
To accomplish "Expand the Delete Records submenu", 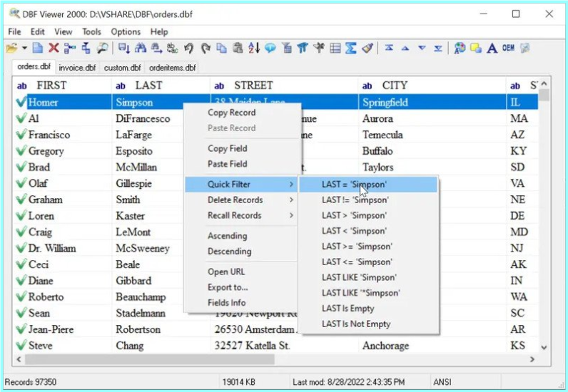I will (242, 200).
